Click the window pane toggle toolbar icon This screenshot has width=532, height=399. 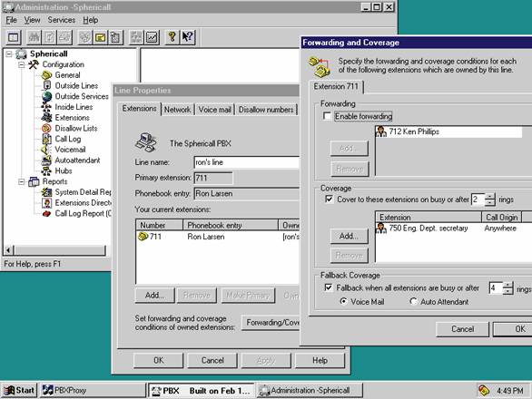tap(14, 37)
